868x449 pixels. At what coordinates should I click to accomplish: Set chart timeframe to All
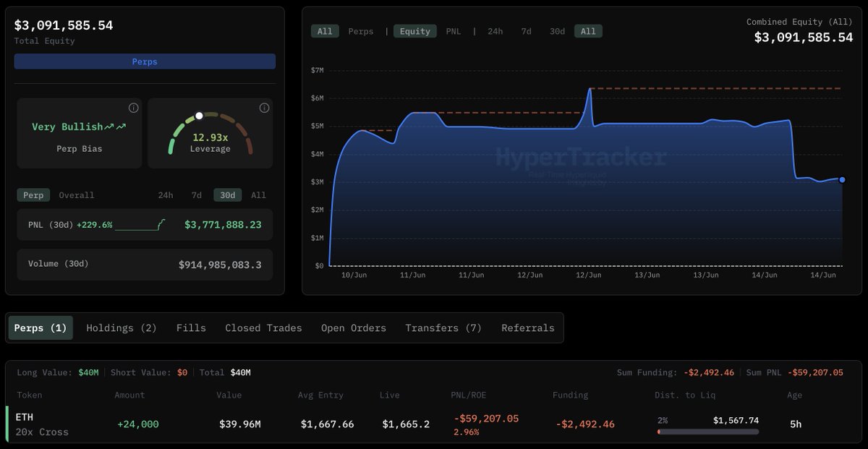pyautogui.click(x=588, y=31)
